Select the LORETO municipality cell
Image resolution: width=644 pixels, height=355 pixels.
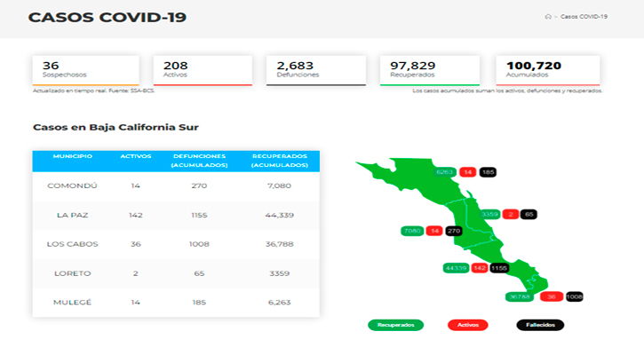tap(72, 273)
